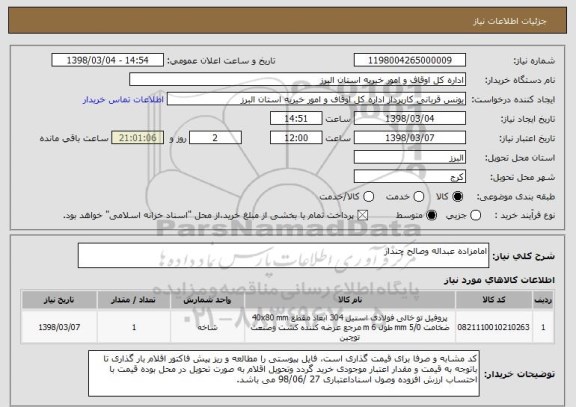Open the buyer contact info link
Viewport: 576px width, 407px height.
(x=123, y=100)
